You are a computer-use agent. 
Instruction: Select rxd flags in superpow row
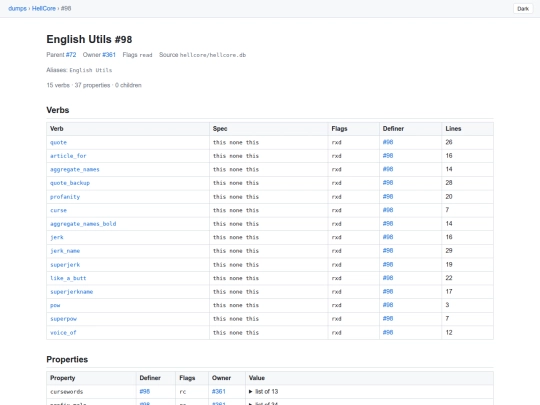click(x=336, y=319)
